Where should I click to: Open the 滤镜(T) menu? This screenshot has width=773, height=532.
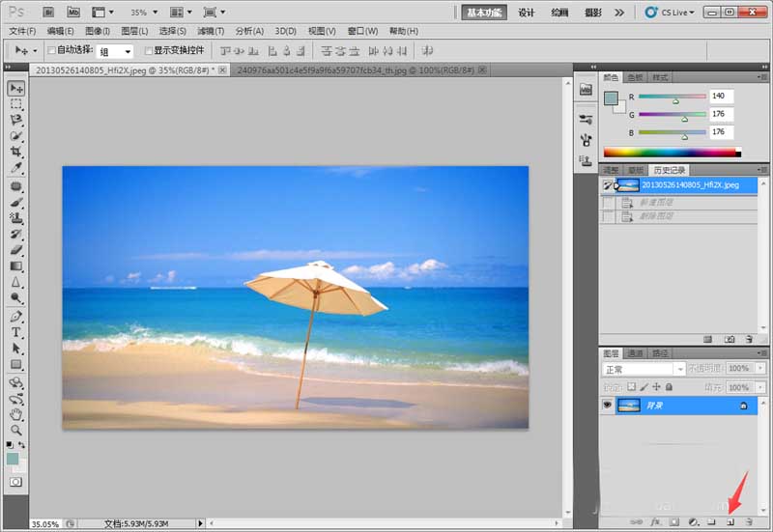tap(211, 31)
